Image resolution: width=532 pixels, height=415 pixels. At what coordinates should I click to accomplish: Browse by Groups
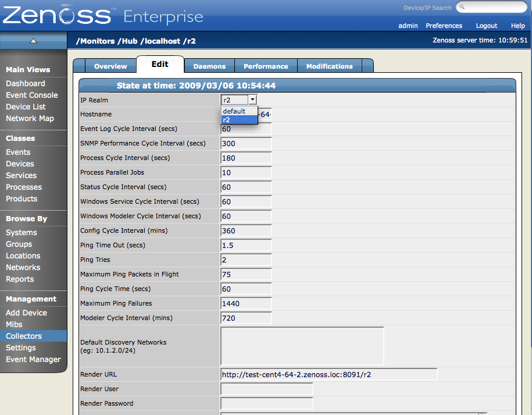click(19, 244)
